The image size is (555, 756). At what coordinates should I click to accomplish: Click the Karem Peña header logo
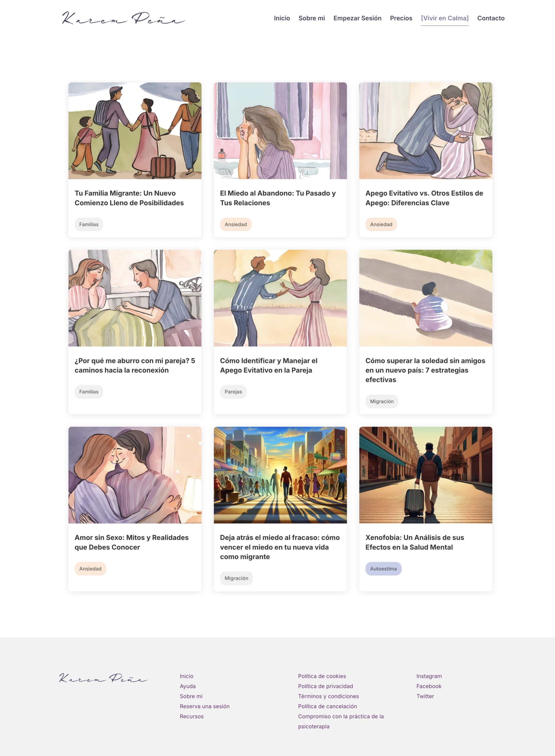point(123,18)
